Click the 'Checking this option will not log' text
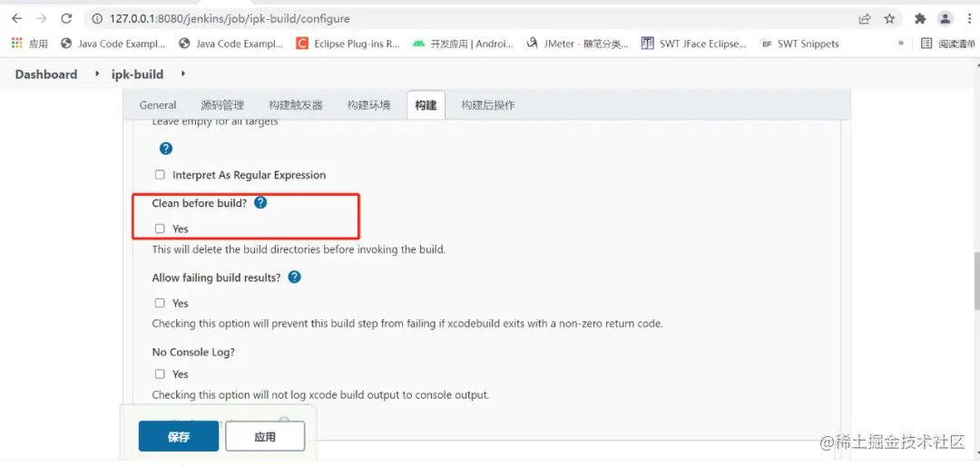This screenshot has height=466, width=980. (x=320, y=394)
